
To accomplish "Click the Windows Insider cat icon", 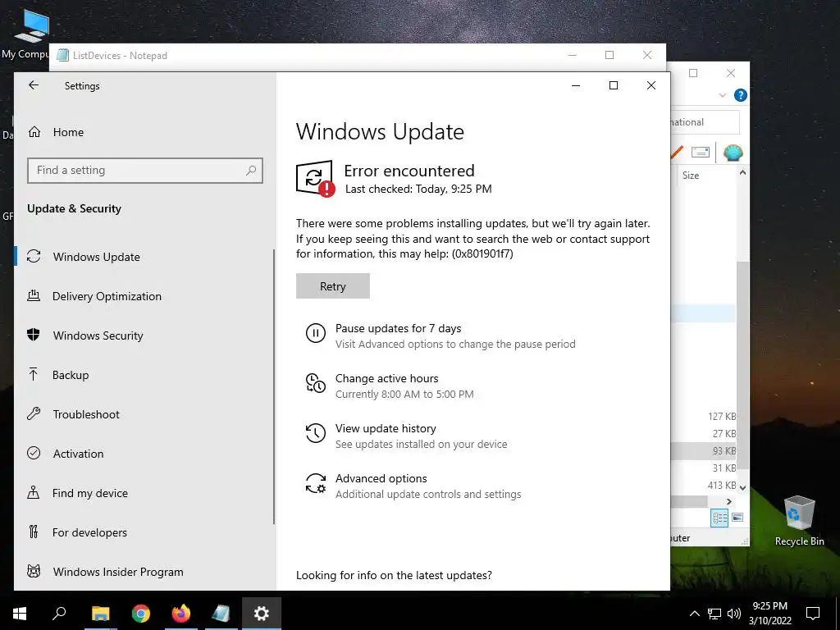I will pos(34,571).
